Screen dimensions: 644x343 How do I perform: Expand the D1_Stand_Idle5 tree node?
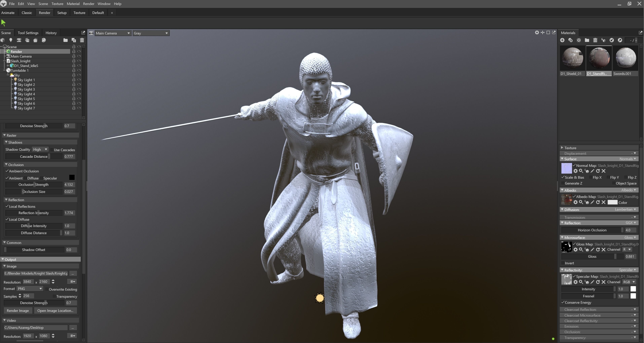coord(8,66)
